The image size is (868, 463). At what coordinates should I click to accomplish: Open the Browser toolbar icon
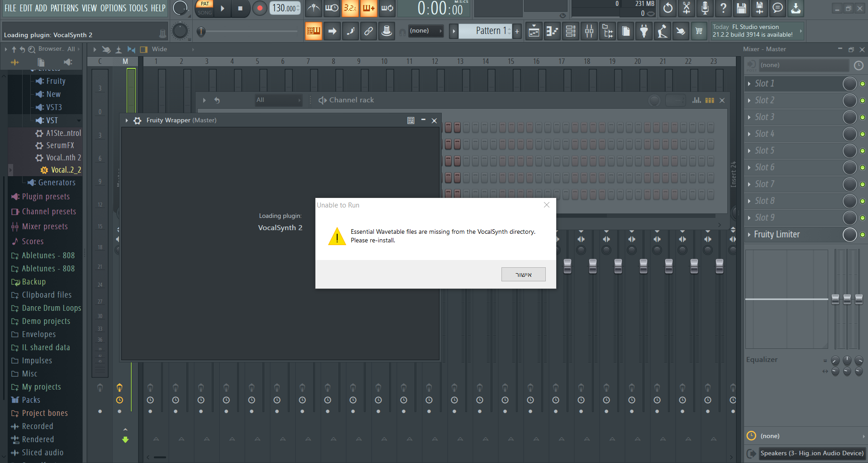tap(607, 31)
